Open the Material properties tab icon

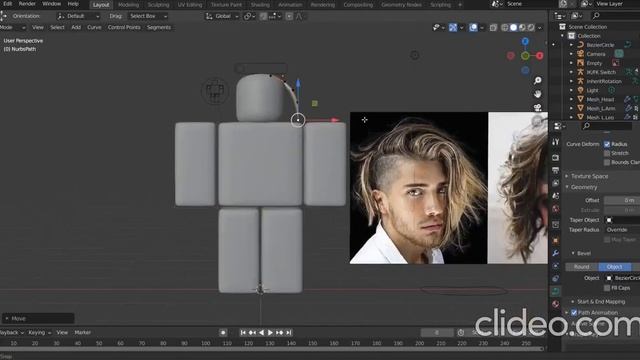coord(556,304)
